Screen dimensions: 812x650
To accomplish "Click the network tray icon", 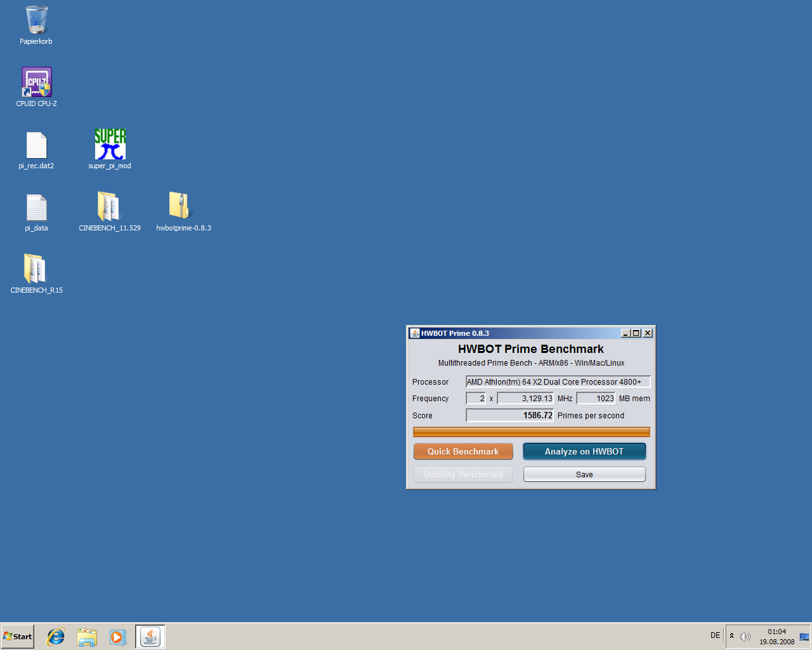I will coord(804,637).
